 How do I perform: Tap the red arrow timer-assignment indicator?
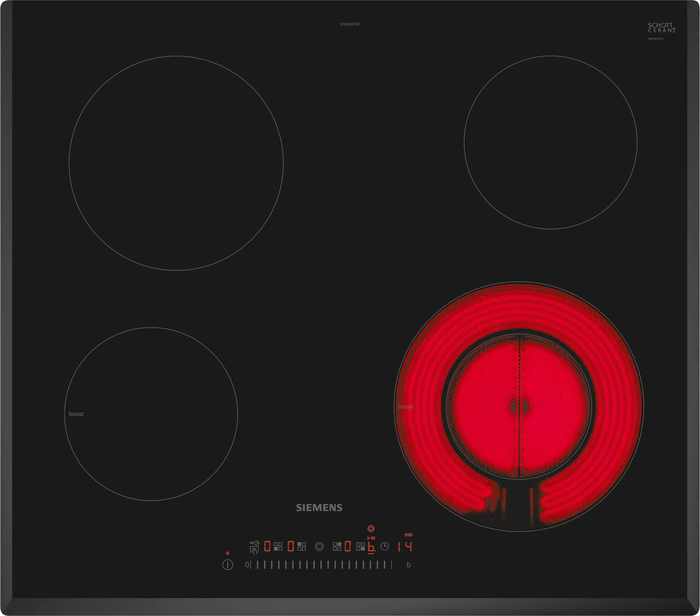371,538
